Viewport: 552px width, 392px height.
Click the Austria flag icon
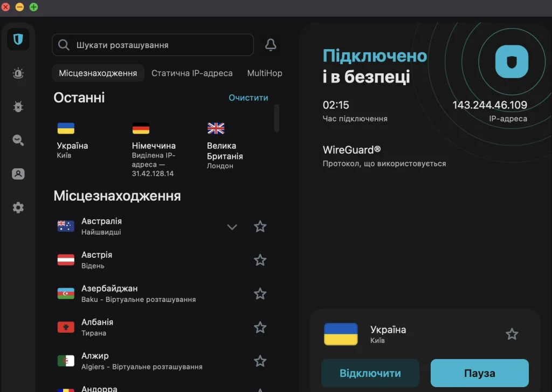click(66, 259)
